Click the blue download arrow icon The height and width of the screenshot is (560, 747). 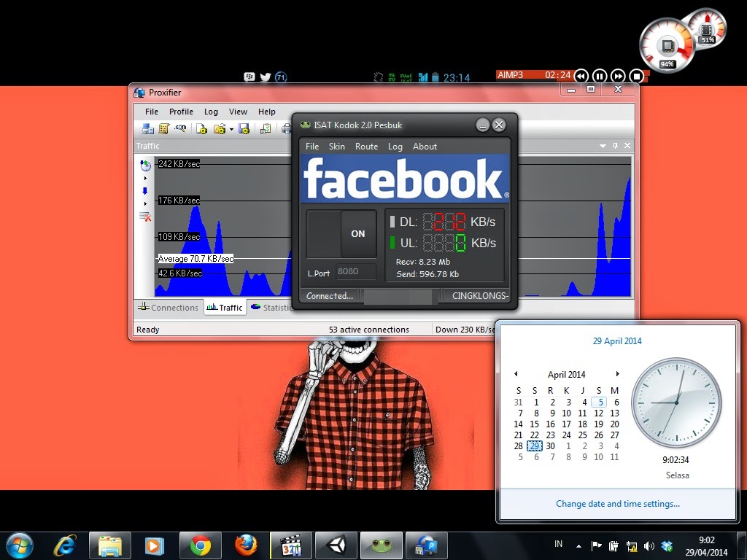coord(145,191)
